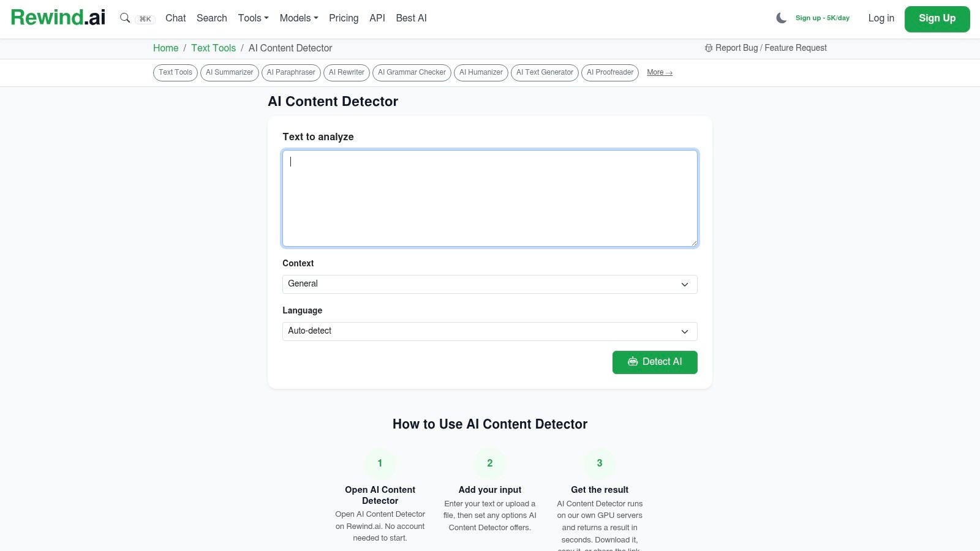Click the Rewind.ai logo

58,18
